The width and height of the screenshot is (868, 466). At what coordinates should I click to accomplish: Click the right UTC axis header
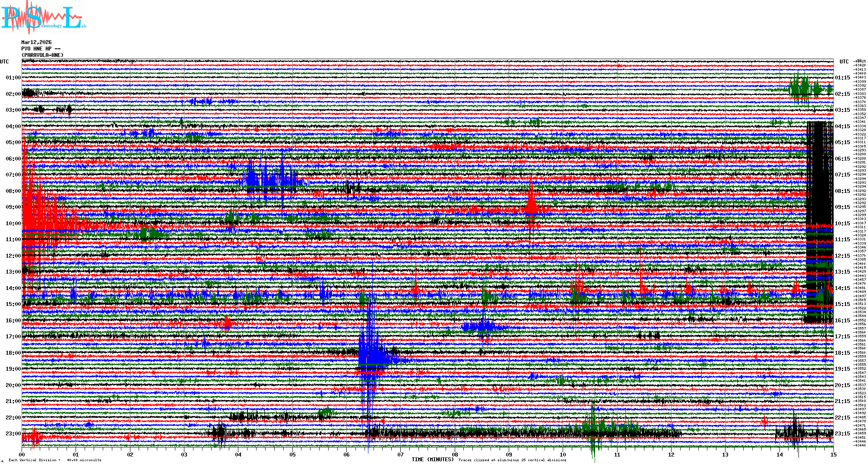[x=844, y=62]
